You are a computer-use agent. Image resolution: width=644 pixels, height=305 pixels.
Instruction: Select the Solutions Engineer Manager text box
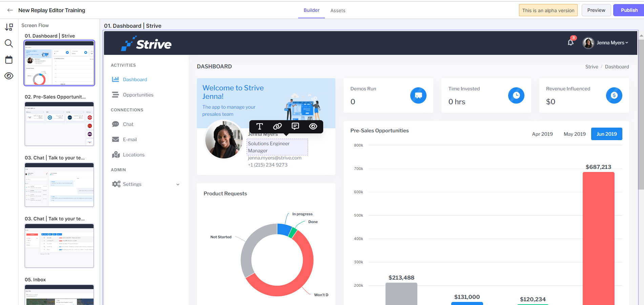click(x=277, y=147)
